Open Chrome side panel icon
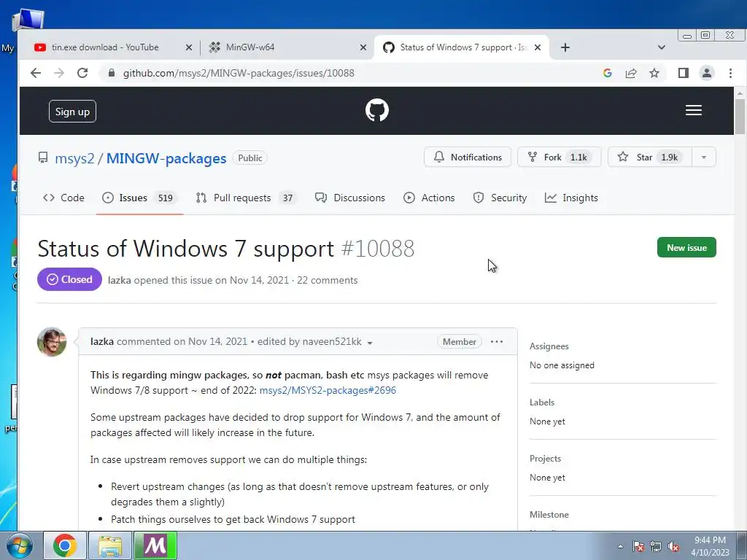 pyautogui.click(x=683, y=73)
